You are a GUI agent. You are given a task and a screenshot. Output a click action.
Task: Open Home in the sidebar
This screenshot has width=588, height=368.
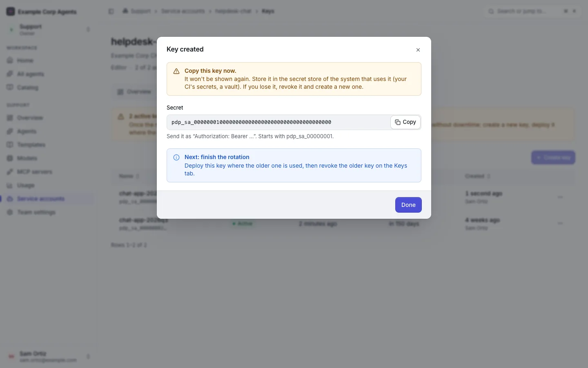49,61
